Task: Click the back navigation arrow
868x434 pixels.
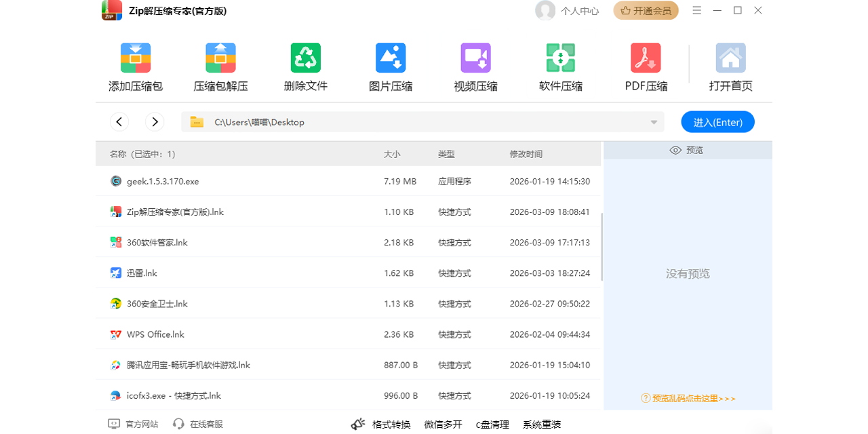Action: pos(119,122)
